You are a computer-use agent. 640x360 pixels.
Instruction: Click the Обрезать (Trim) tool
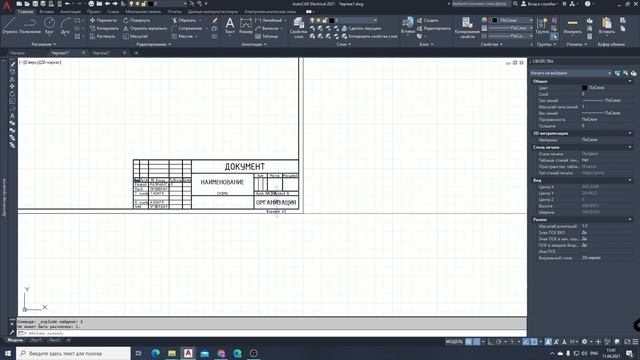[x=184, y=20]
